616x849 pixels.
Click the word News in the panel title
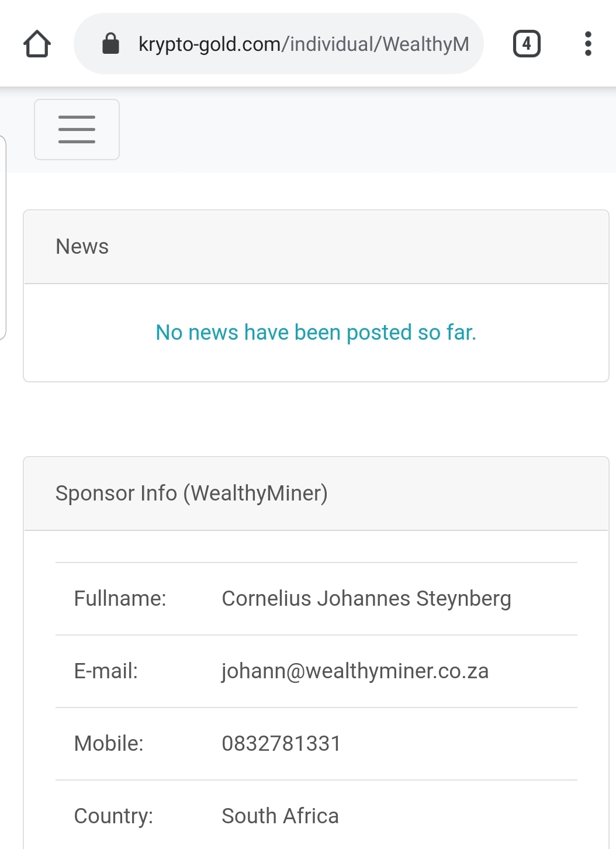82,247
